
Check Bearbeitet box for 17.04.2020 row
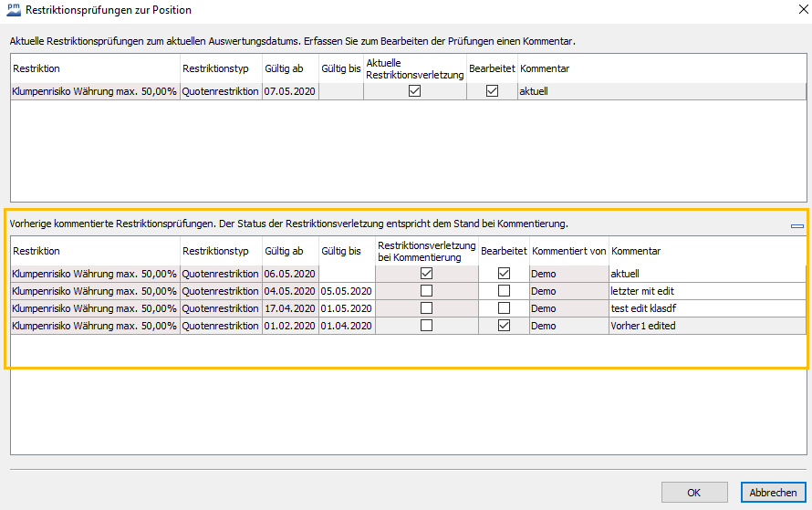pyautogui.click(x=504, y=308)
